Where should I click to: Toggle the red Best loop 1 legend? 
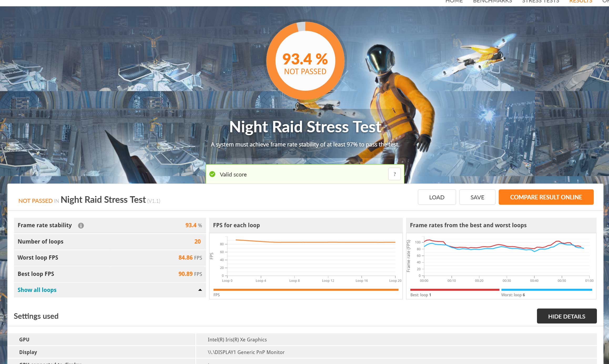point(455,290)
